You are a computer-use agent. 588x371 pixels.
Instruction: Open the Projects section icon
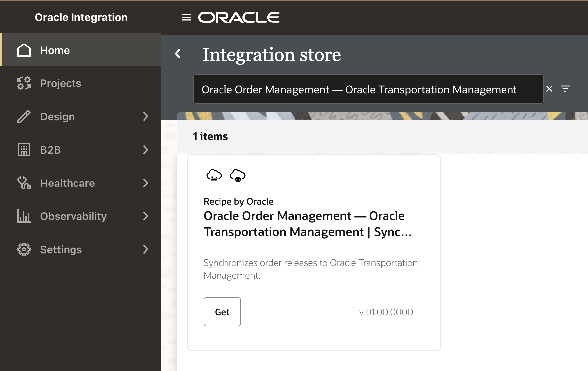24,83
